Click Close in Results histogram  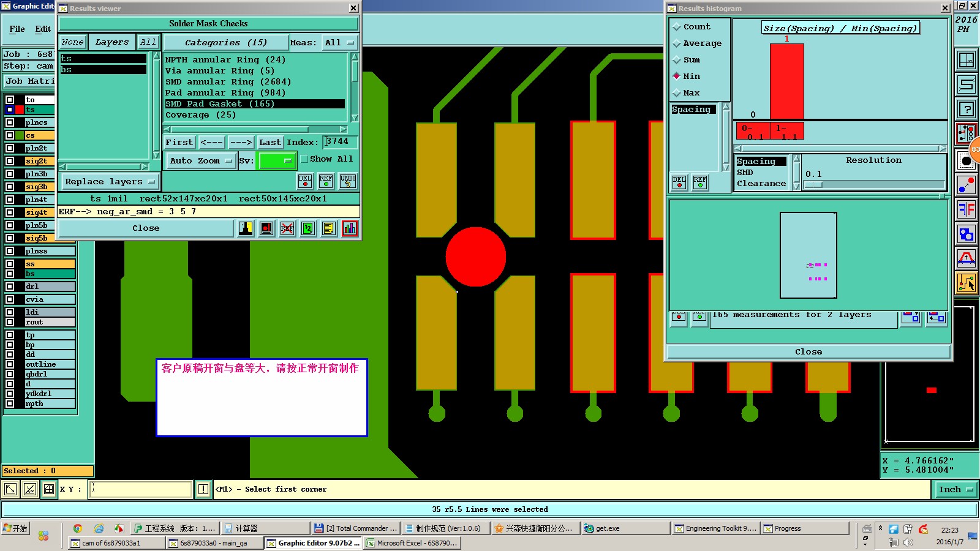809,351
